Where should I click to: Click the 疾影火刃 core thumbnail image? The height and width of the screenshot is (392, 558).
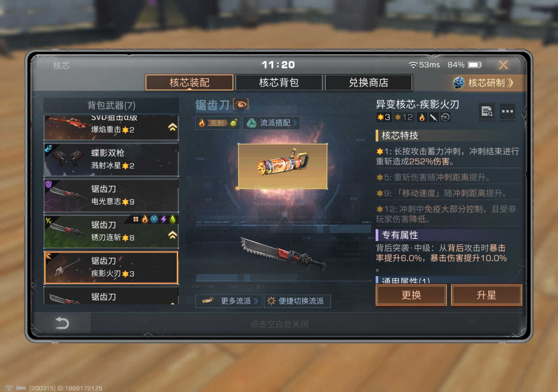[x=283, y=166]
